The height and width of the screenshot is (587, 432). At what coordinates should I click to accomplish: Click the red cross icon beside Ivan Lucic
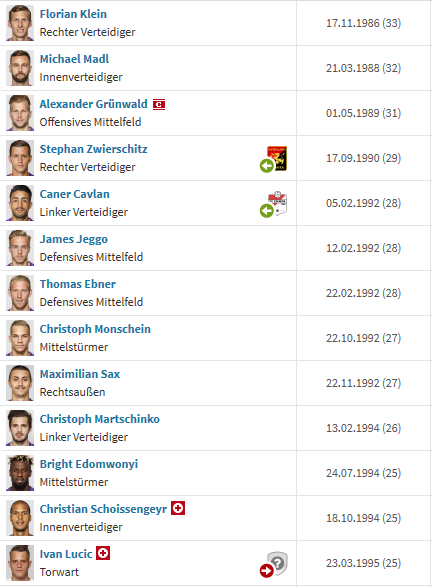103,553
